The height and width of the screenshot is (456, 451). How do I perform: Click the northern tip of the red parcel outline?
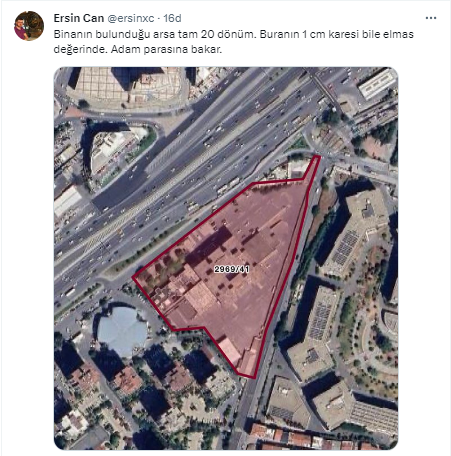318,157
